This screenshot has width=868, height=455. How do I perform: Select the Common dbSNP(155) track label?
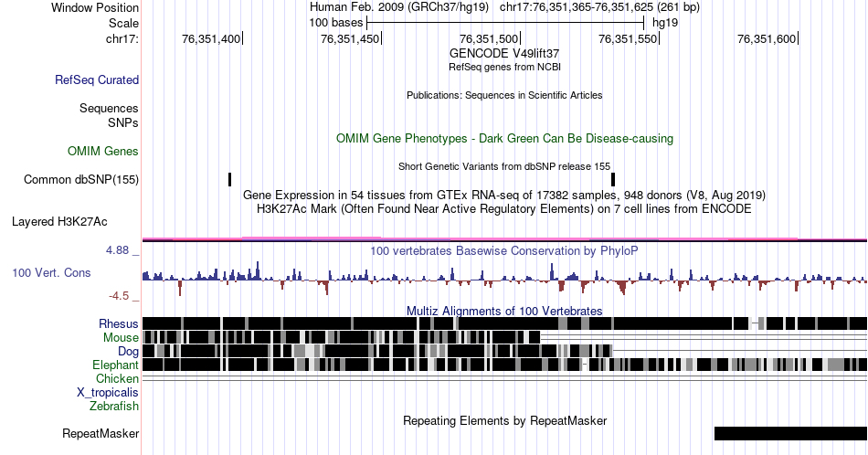click(x=81, y=179)
